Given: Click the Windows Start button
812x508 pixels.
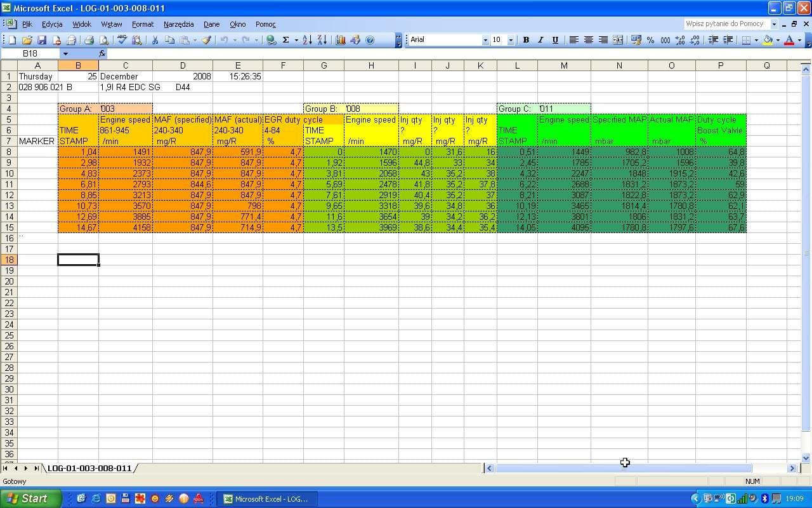Looking at the screenshot, I should (x=30, y=498).
